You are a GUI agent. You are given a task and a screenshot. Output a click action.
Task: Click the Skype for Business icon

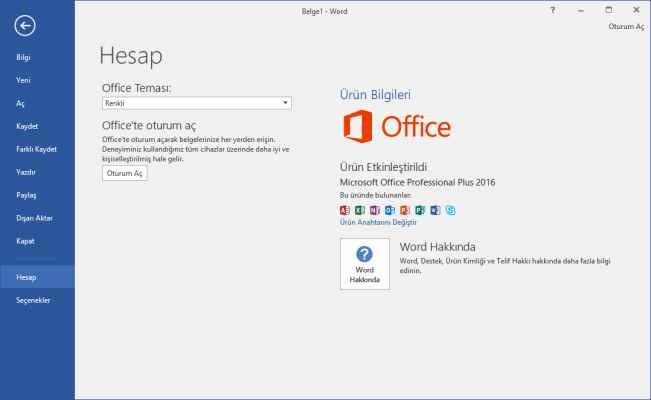[450, 210]
